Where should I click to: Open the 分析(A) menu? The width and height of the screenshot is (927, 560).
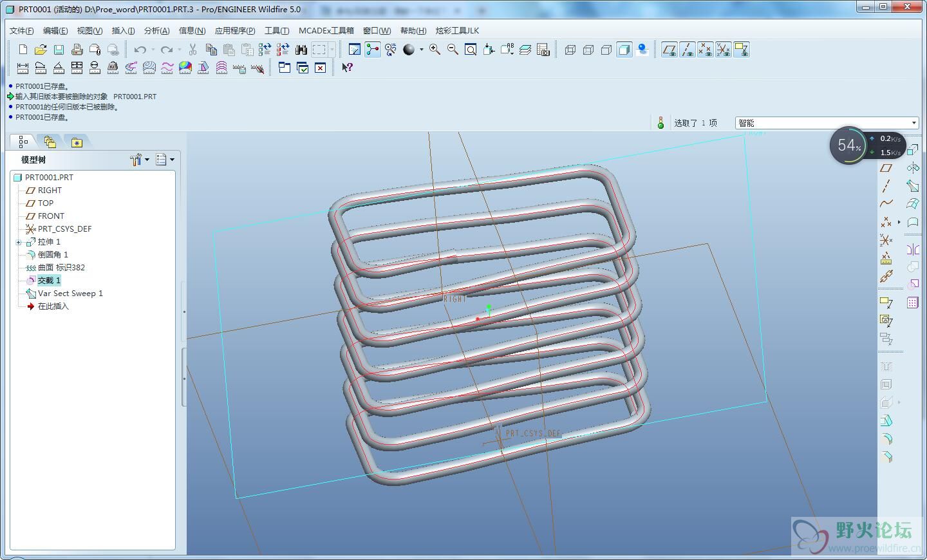point(156,30)
